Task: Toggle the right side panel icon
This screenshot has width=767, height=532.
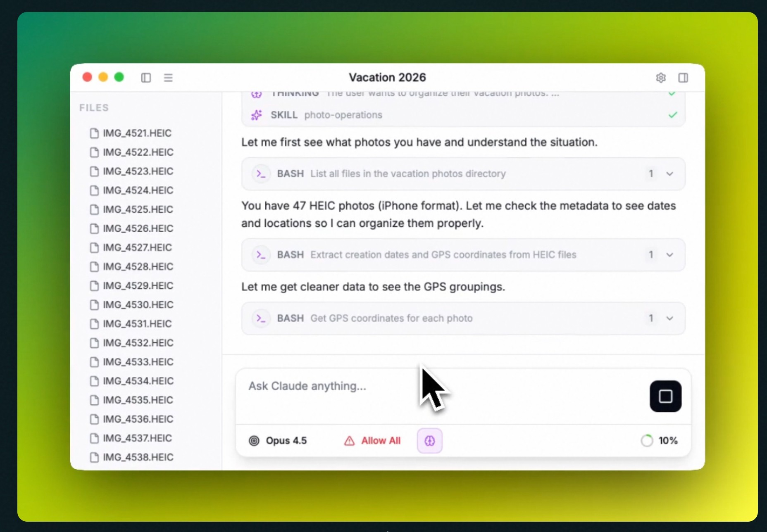Action: pos(683,78)
